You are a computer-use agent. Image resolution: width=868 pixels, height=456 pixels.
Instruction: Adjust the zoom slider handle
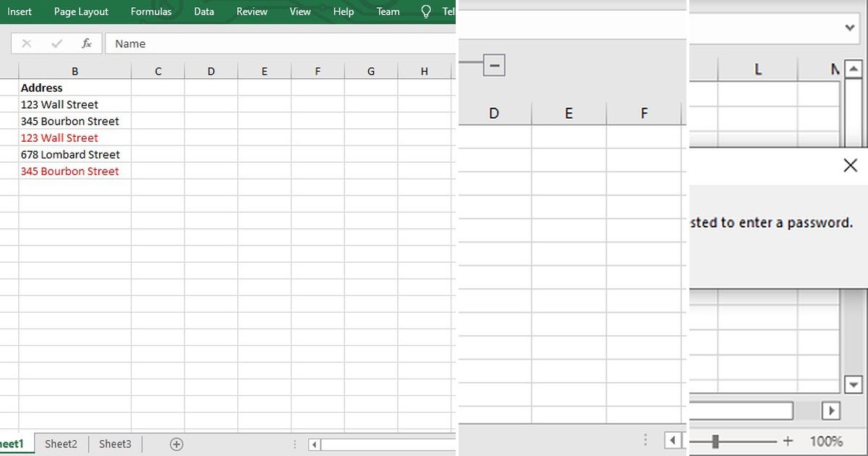click(x=716, y=441)
